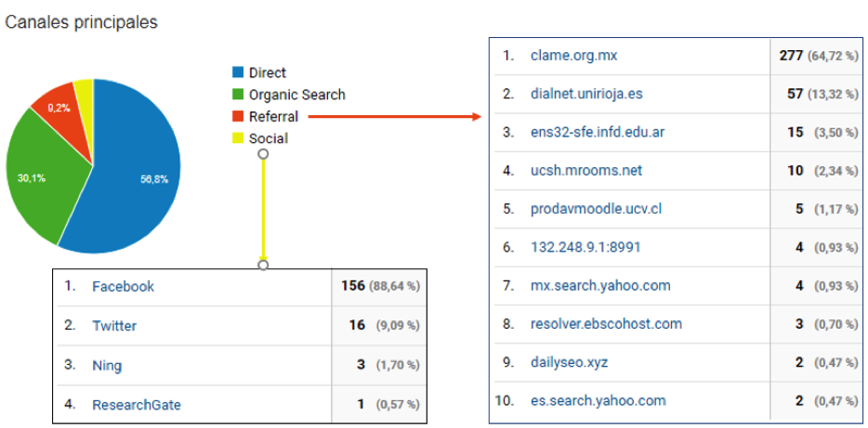Click the Facebook link in social table
The image size is (868, 428).
(x=123, y=287)
